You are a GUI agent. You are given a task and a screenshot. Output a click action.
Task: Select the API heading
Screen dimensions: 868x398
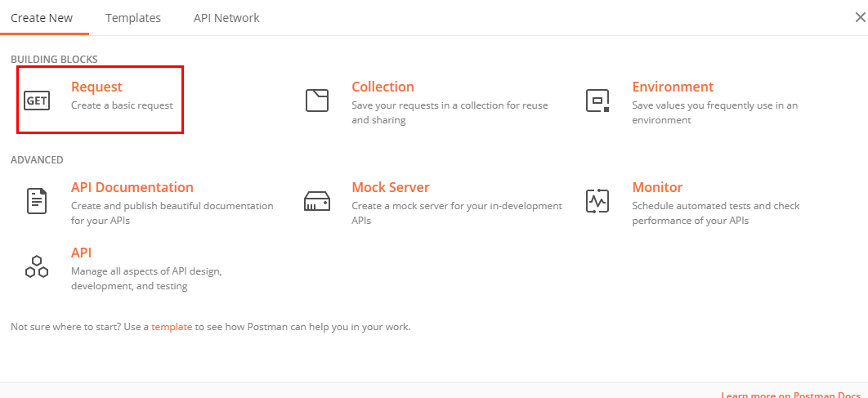(82, 253)
